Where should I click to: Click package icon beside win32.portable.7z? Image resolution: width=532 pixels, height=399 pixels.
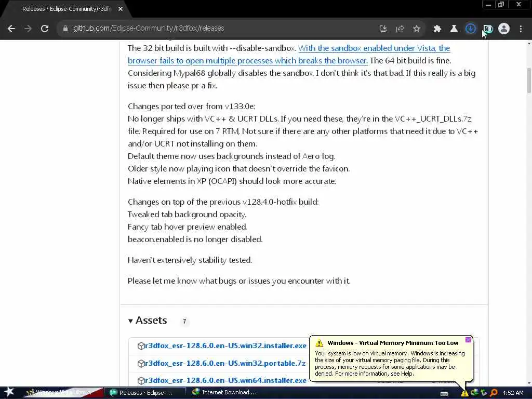(x=141, y=363)
